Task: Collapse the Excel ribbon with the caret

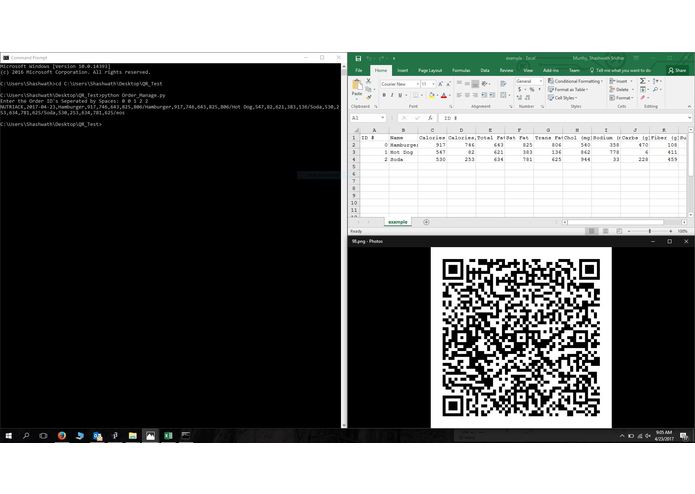Action: tap(689, 106)
